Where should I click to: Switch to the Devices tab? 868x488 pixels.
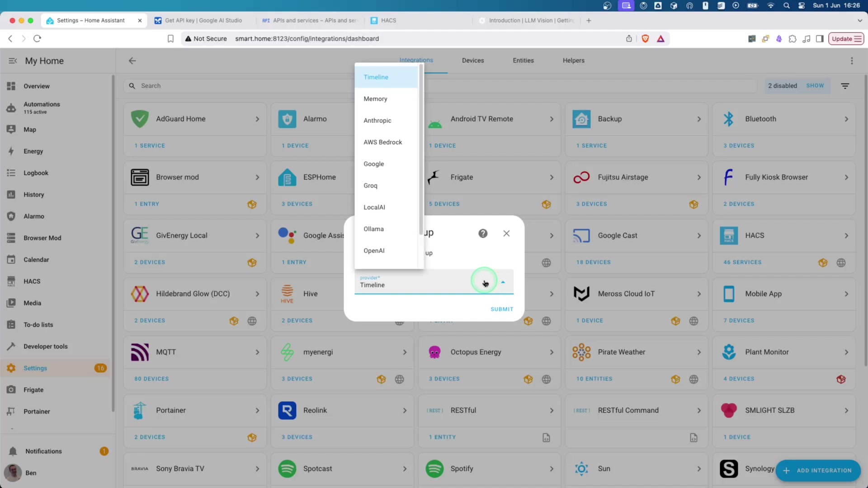[472, 61]
